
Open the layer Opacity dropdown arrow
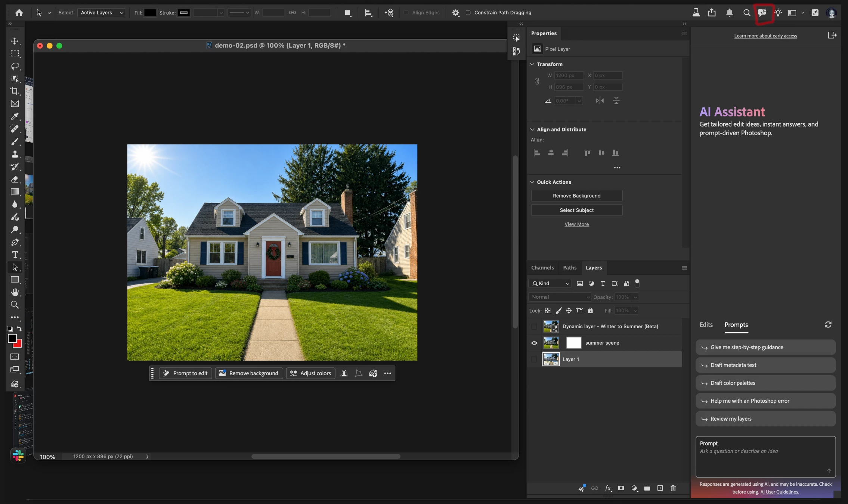coord(635,297)
